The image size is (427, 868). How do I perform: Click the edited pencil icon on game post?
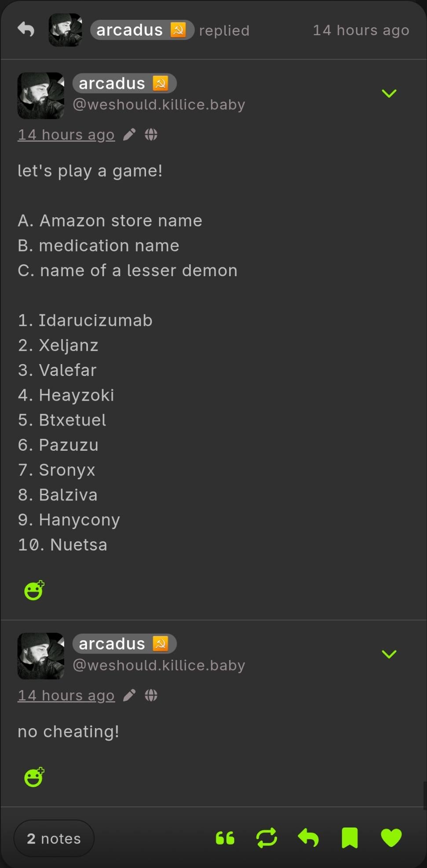click(129, 135)
